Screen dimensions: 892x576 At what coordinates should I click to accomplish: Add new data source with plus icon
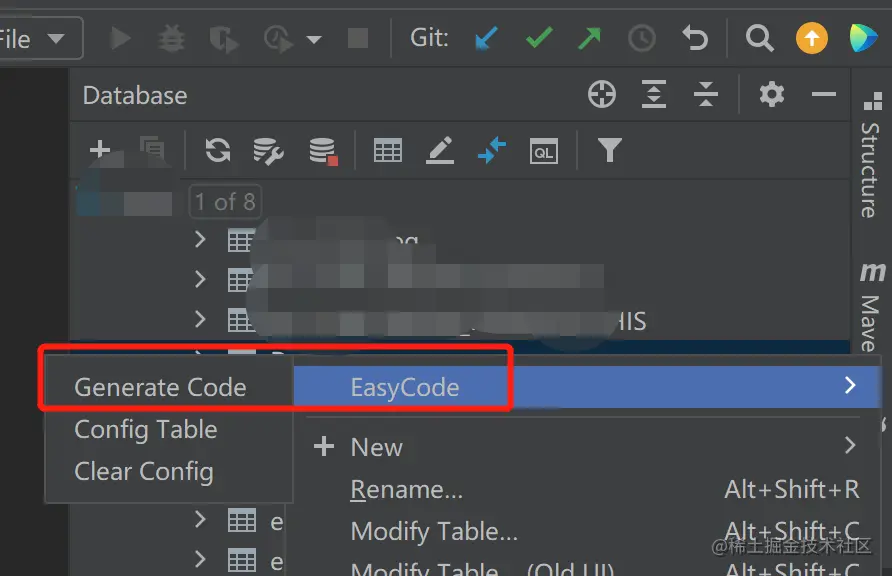click(100, 149)
